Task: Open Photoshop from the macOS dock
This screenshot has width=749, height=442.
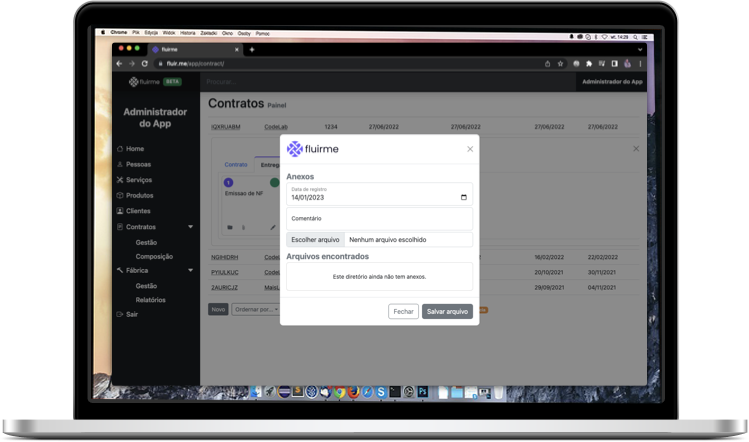Action: 423,392
